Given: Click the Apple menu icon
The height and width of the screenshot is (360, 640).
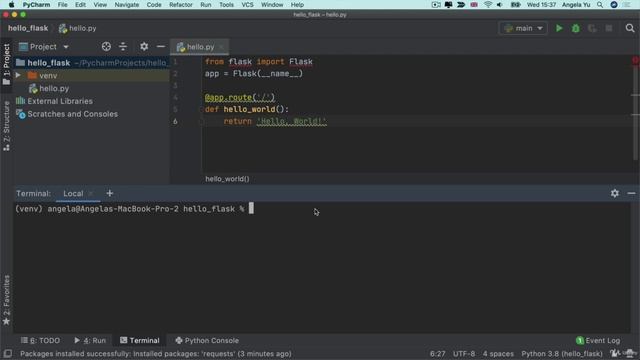Looking at the screenshot, I should [11, 5].
